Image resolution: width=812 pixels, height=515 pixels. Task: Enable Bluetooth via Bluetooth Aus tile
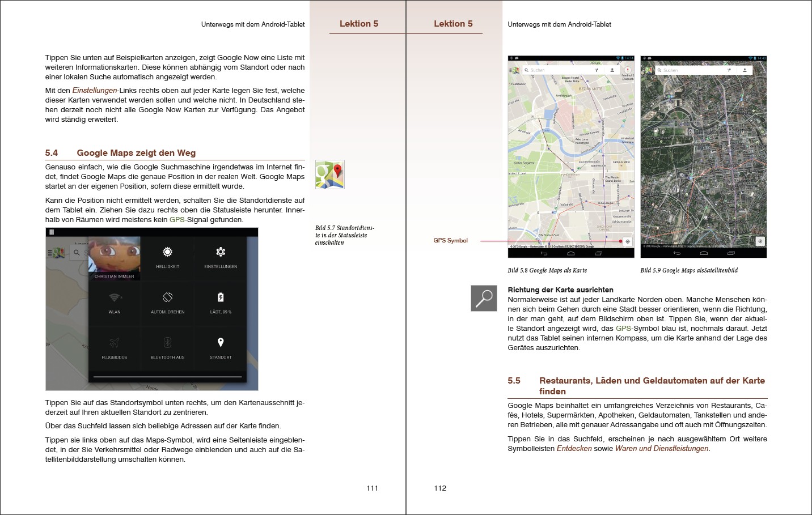coord(167,347)
